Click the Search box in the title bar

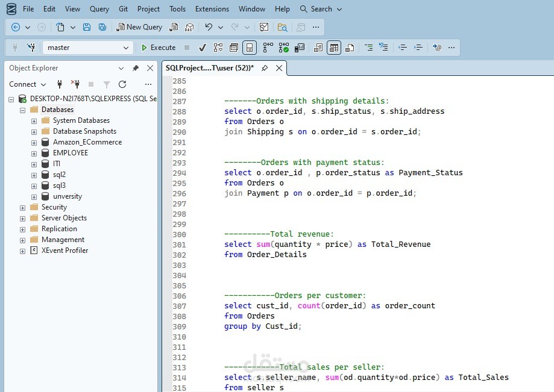tap(321, 9)
